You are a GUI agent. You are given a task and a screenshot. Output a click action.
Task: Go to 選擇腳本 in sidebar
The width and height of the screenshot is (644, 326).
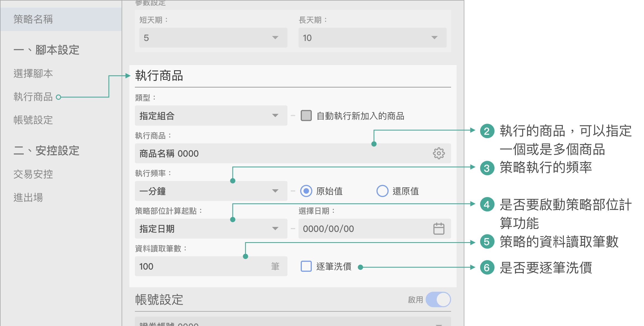tap(33, 74)
